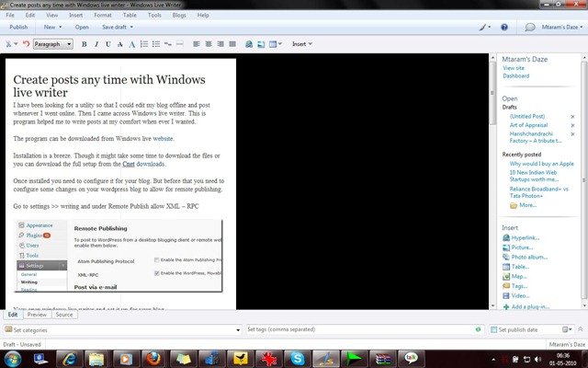The image size is (588, 368).
Task: Click the brush color-scheme icon
Action: tap(482, 27)
